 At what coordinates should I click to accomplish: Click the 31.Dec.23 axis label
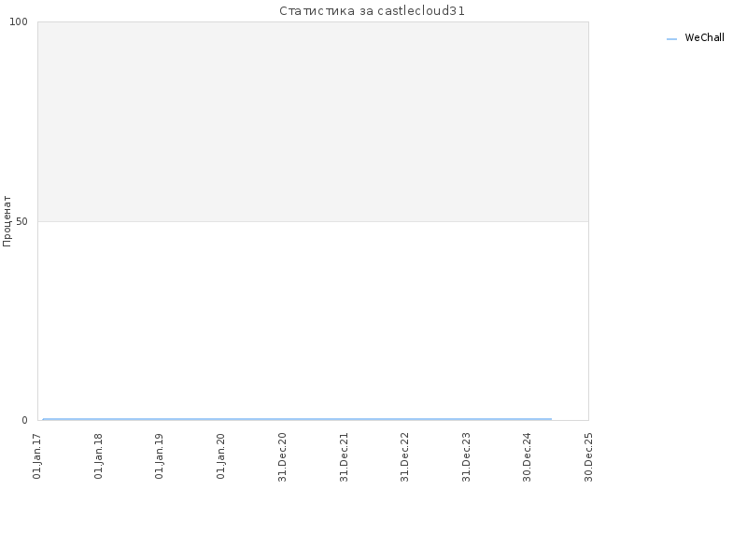(466, 457)
